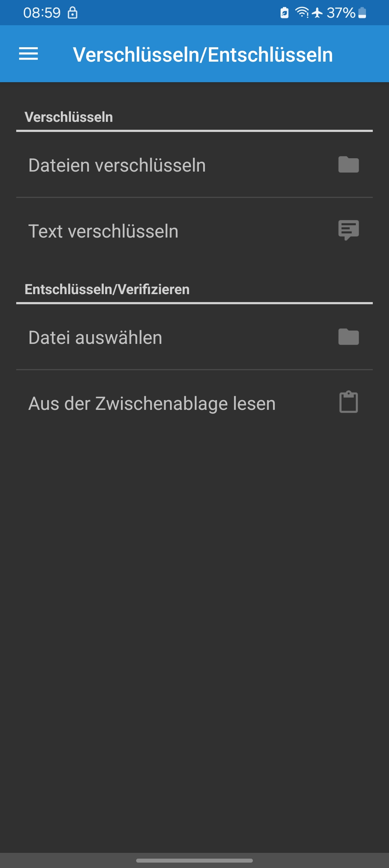This screenshot has height=868, width=389.
Task: Tap the battery saver icon in status bar
Action: (x=285, y=13)
